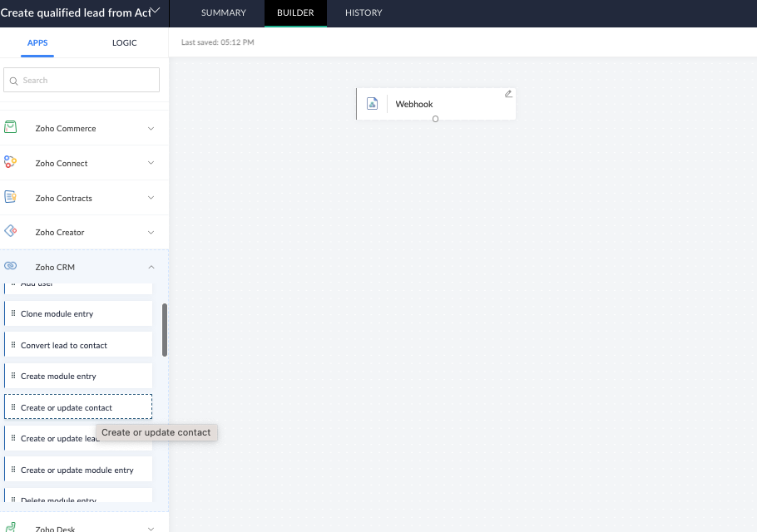Select the Create or update module entry action
Screen dimensions: 757x532
(x=78, y=470)
